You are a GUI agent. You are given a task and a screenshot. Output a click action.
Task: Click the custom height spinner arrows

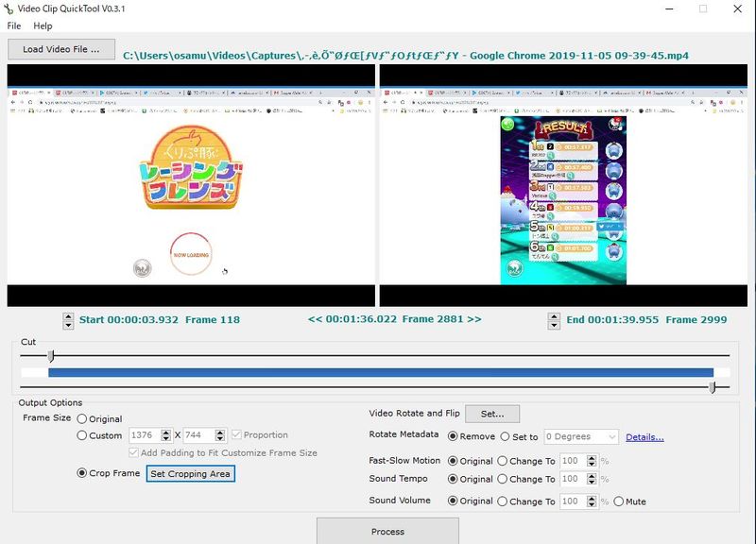coord(220,435)
